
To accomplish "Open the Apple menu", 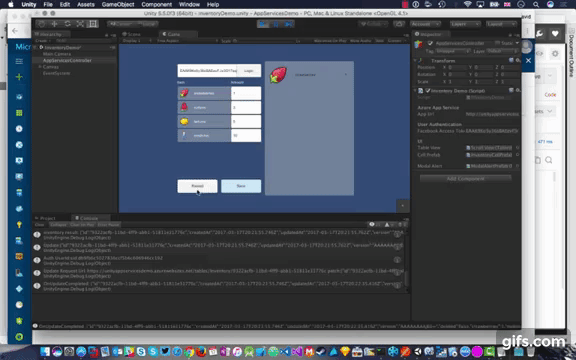I will (11, 4).
